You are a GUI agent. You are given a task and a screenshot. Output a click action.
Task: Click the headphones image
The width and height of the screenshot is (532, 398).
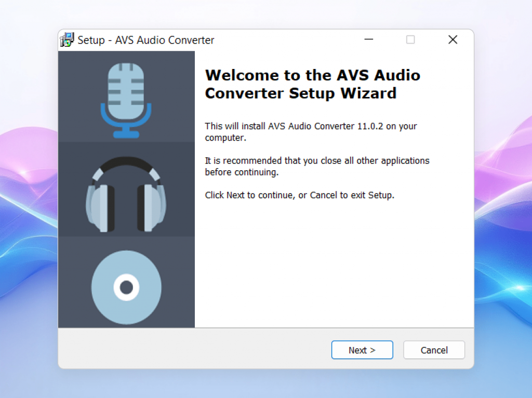click(x=126, y=194)
